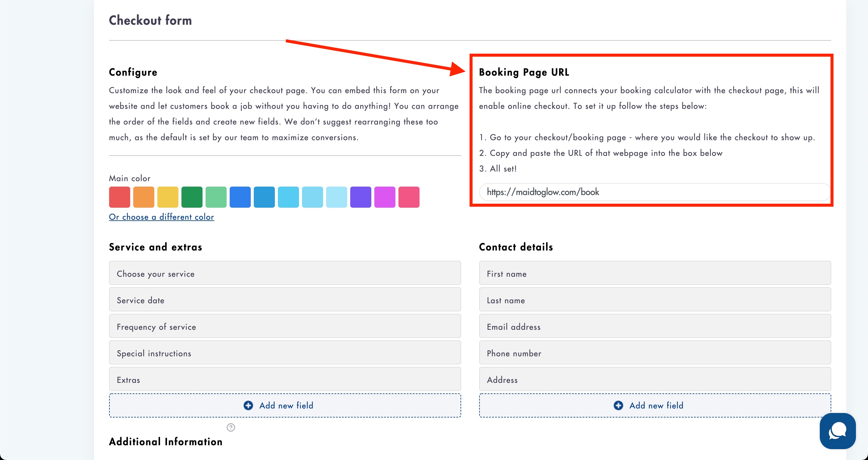Choose the purple color swatch

360,197
